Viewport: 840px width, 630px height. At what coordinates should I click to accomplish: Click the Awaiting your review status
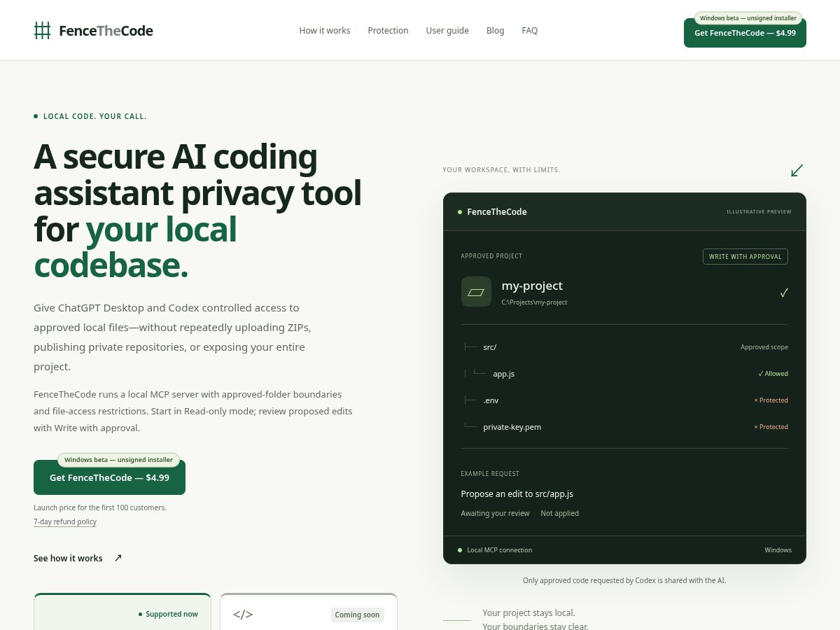click(495, 513)
